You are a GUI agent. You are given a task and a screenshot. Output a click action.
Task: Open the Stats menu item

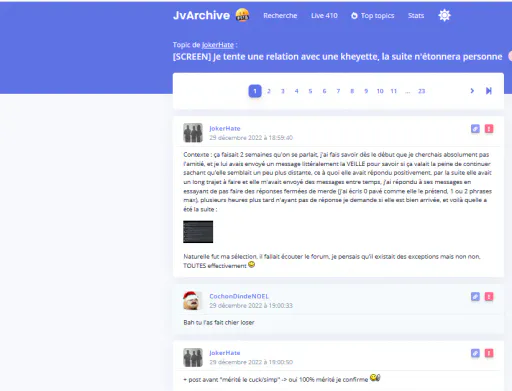point(416,16)
